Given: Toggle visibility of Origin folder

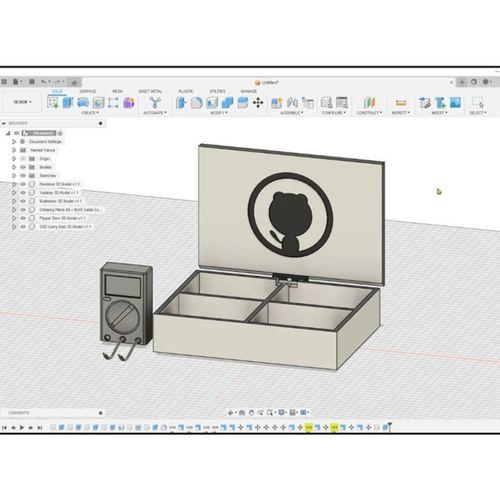Looking at the screenshot, I should pos(23,159).
